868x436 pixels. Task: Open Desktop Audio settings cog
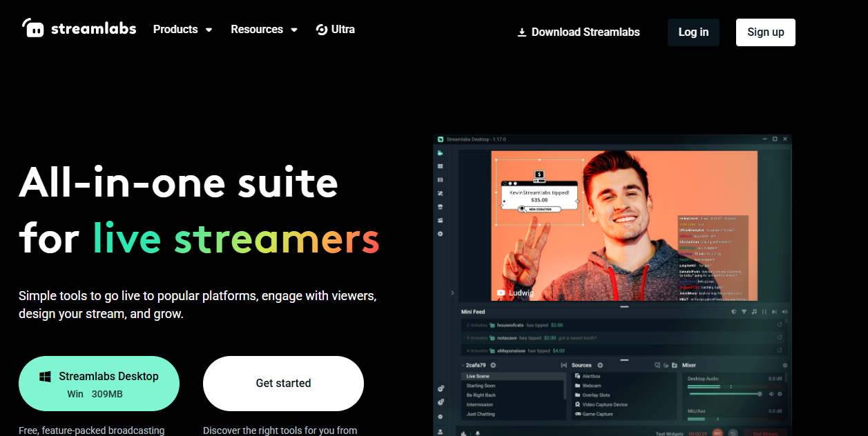pyautogui.click(x=780, y=394)
